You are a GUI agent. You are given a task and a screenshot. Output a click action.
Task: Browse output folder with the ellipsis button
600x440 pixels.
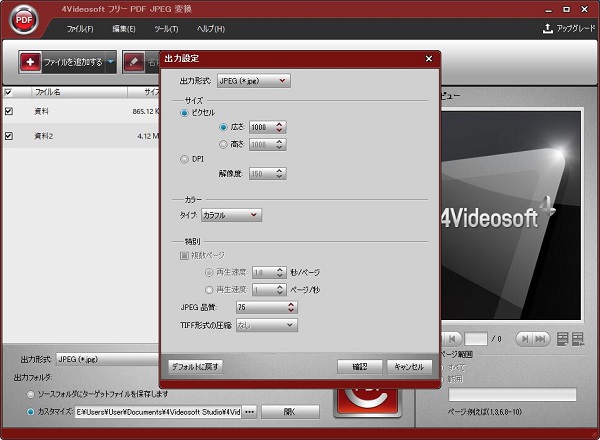250,411
